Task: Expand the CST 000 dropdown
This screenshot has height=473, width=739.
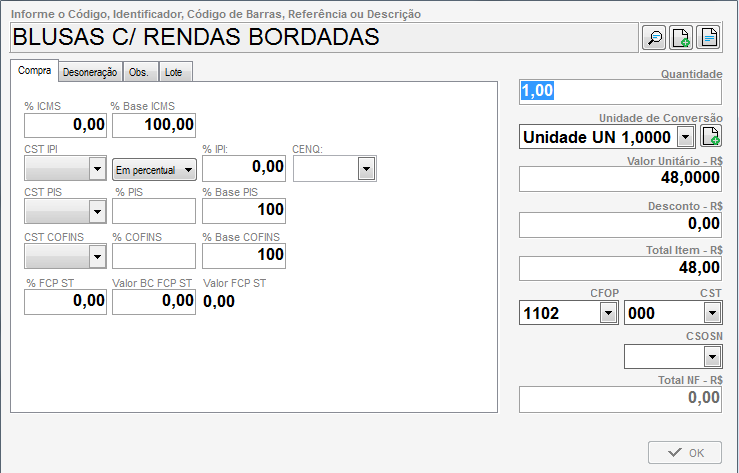Action: pyautogui.click(x=711, y=313)
